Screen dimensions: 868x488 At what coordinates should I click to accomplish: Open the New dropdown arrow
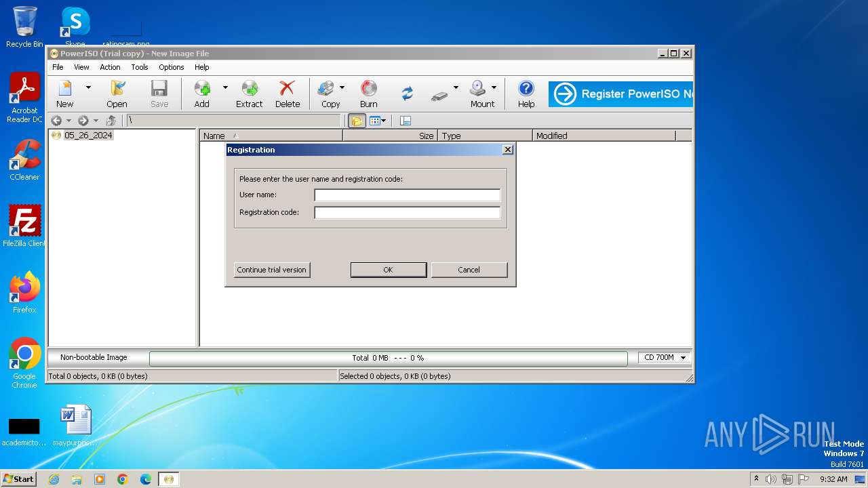pyautogui.click(x=88, y=87)
